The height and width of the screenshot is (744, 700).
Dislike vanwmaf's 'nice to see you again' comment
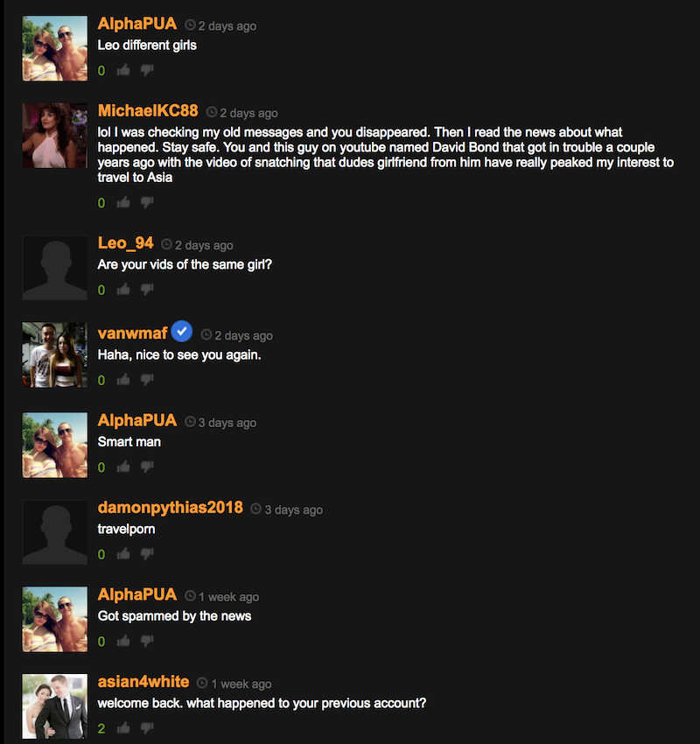pyautogui.click(x=147, y=380)
